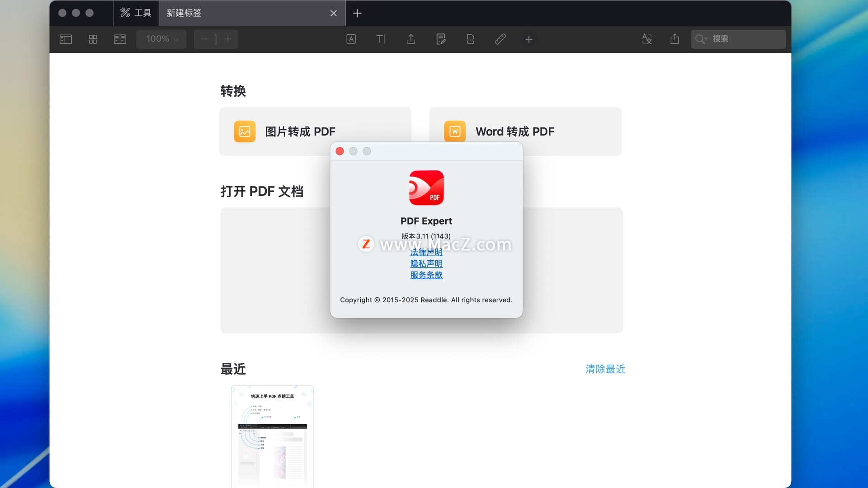Open the share icon in toolbar

675,39
